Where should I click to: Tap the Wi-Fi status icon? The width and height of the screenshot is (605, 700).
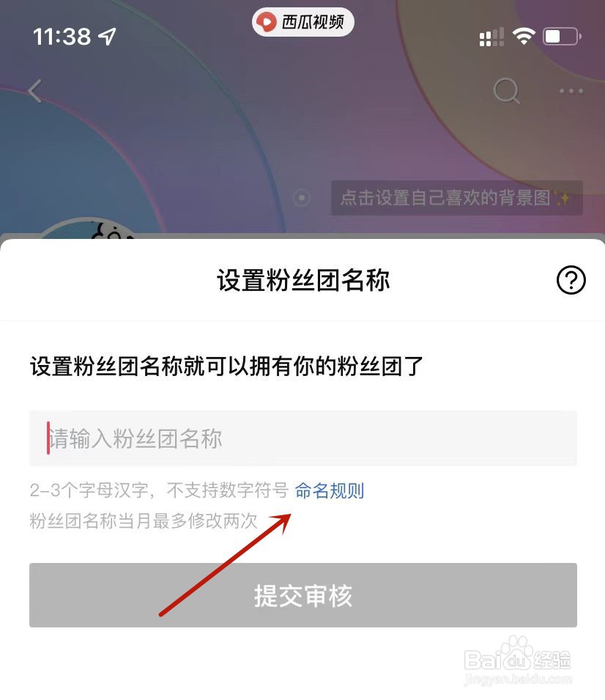pyautogui.click(x=524, y=36)
